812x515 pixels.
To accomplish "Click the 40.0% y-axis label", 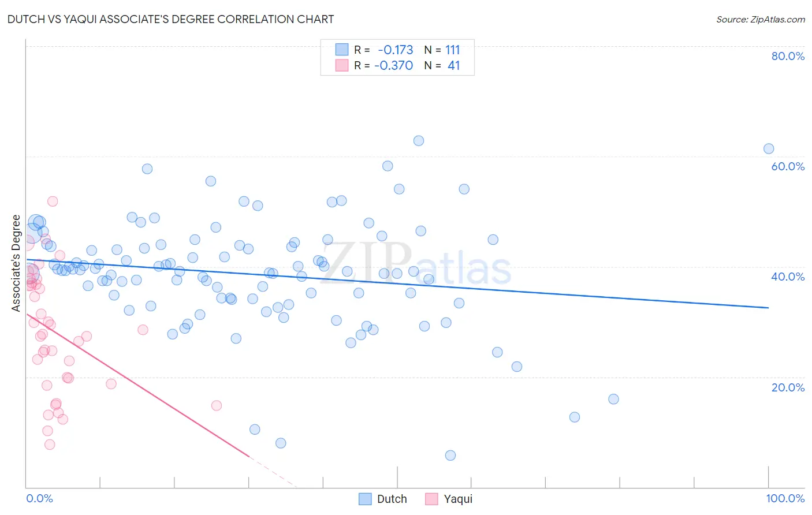I will pyautogui.click(x=788, y=277).
